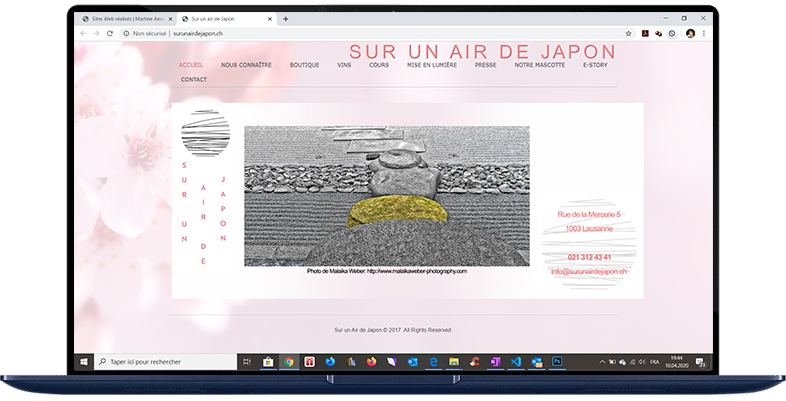
Task: Open the E-STORY menu item
Action: pyautogui.click(x=596, y=65)
